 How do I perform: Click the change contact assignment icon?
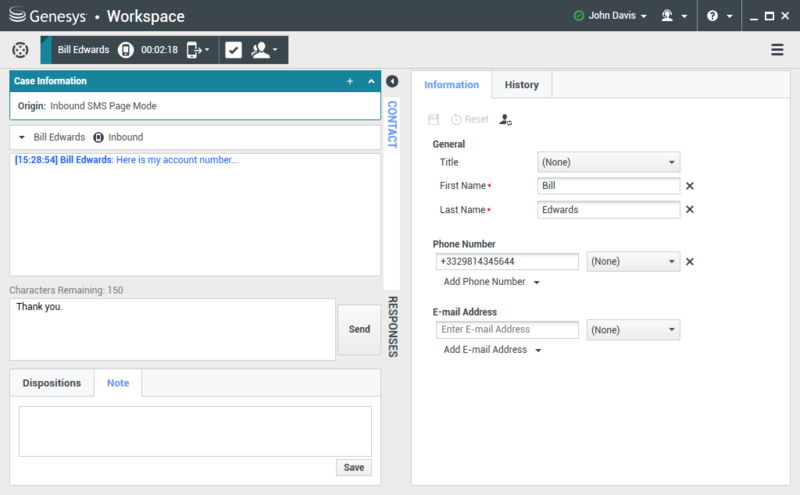click(x=505, y=119)
